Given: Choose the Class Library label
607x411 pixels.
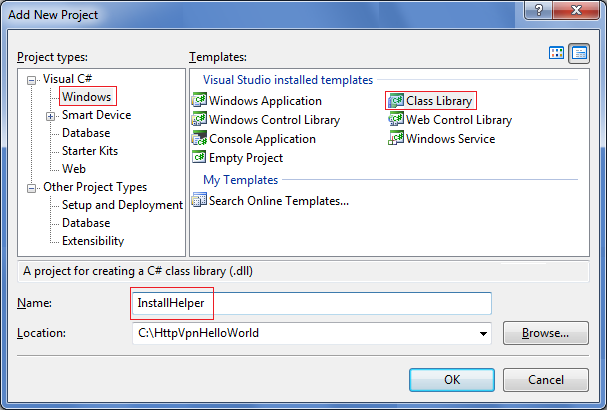Looking at the screenshot, I should (439, 101).
